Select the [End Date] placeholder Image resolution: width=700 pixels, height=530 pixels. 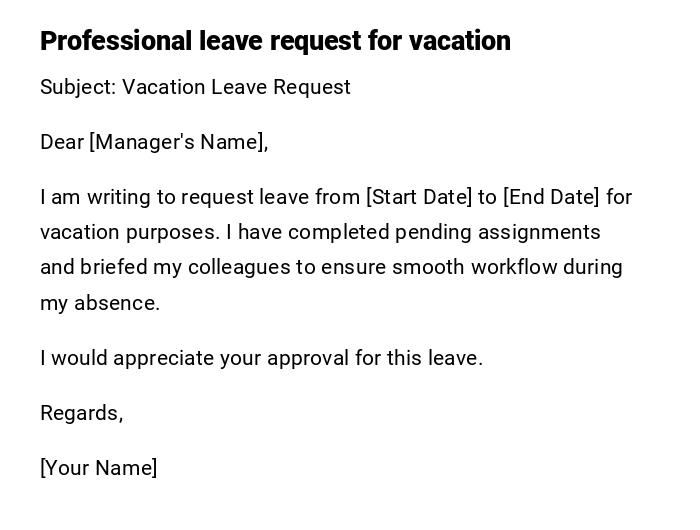coord(551,197)
